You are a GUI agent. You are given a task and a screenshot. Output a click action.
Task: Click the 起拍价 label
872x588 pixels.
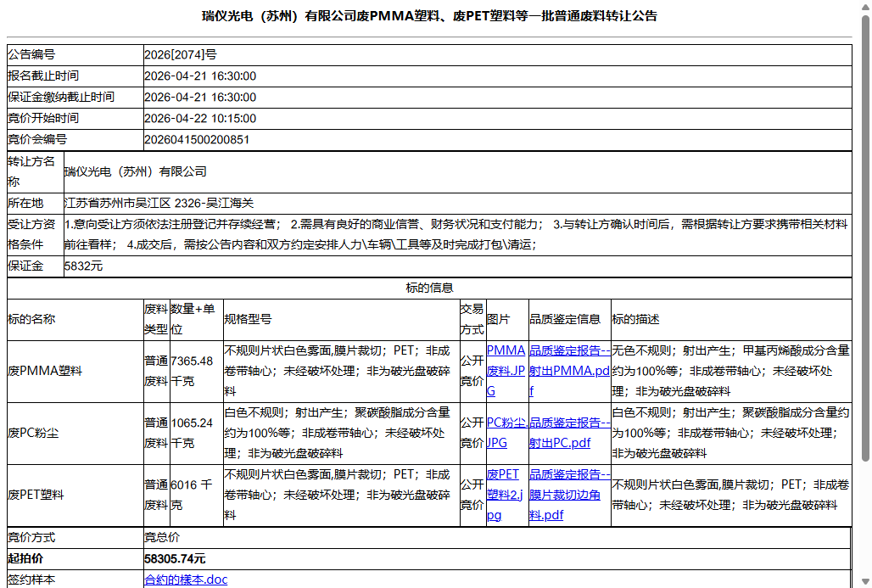(x=25, y=558)
